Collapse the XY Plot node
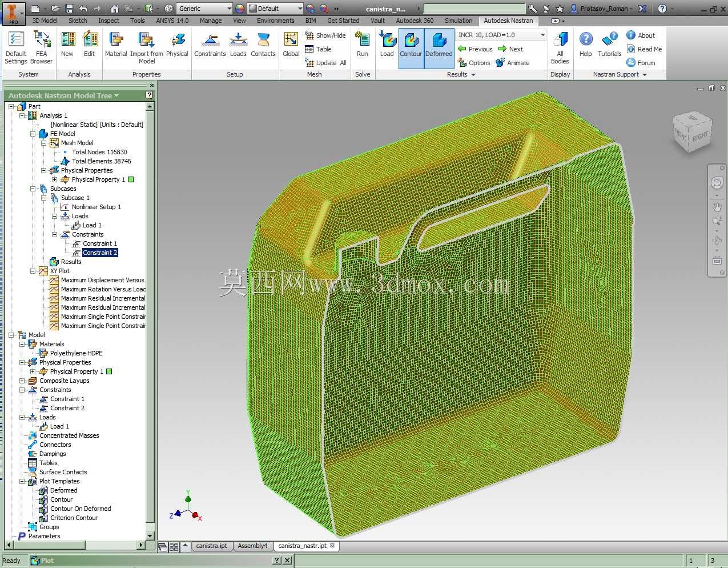 33,271
